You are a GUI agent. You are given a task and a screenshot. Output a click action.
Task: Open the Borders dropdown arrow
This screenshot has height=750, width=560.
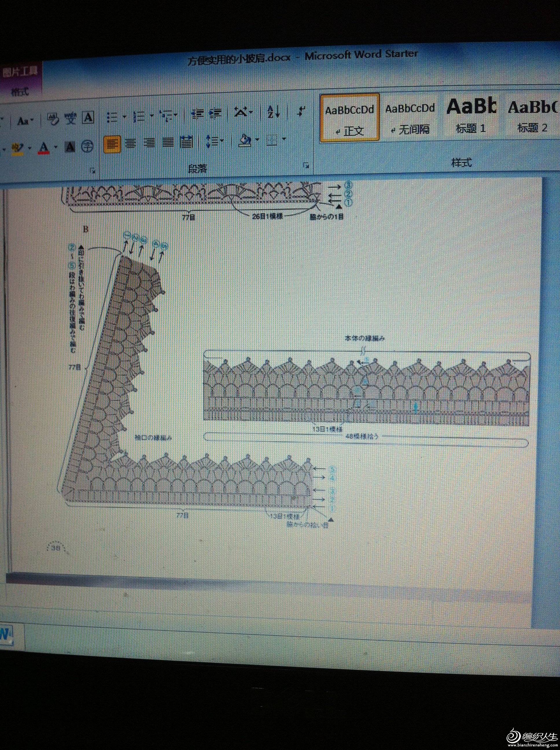coord(284,138)
